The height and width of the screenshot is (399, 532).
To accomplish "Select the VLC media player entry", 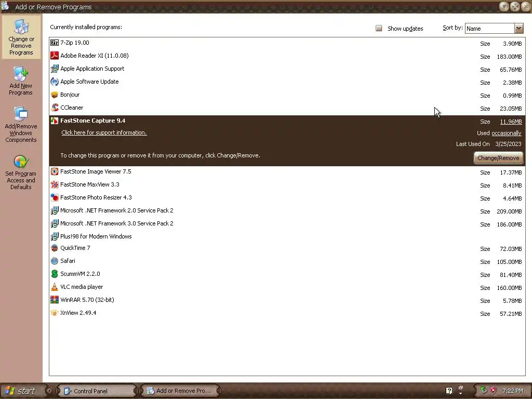I will click(x=287, y=287).
